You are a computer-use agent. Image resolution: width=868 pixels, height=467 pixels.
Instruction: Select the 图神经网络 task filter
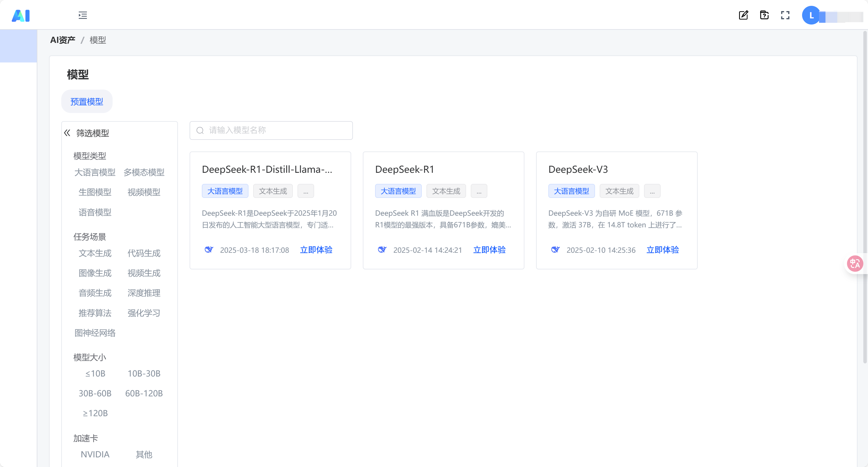point(95,333)
